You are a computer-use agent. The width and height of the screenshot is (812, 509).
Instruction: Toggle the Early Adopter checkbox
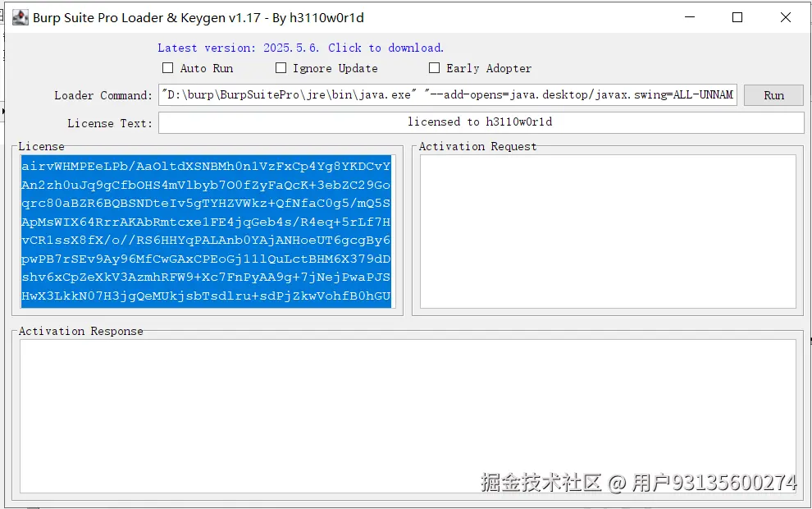pyautogui.click(x=435, y=68)
